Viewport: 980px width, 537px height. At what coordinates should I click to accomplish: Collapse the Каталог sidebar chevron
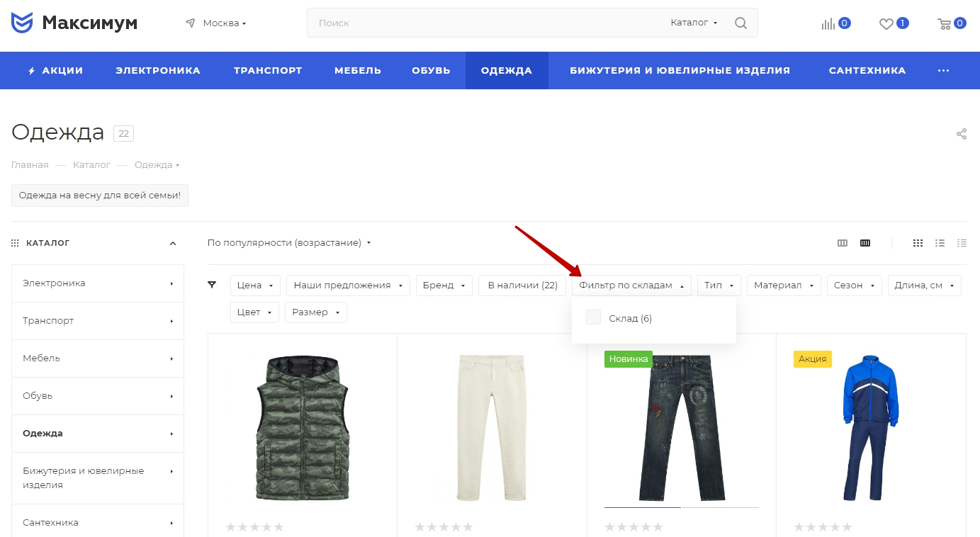pyautogui.click(x=173, y=243)
